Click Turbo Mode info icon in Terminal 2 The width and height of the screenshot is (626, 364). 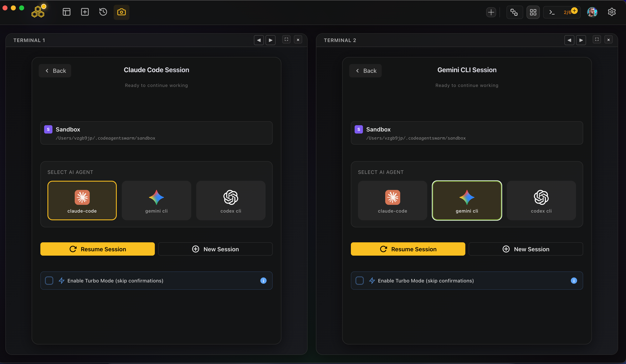coord(574,281)
